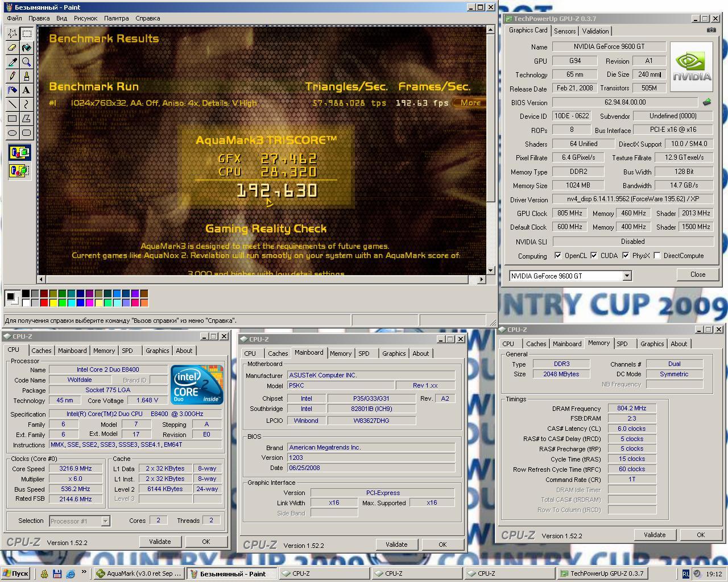Viewport: 728px width, 582px height.
Task: Pick the dark blue navy swatch
Action: coord(81,294)
